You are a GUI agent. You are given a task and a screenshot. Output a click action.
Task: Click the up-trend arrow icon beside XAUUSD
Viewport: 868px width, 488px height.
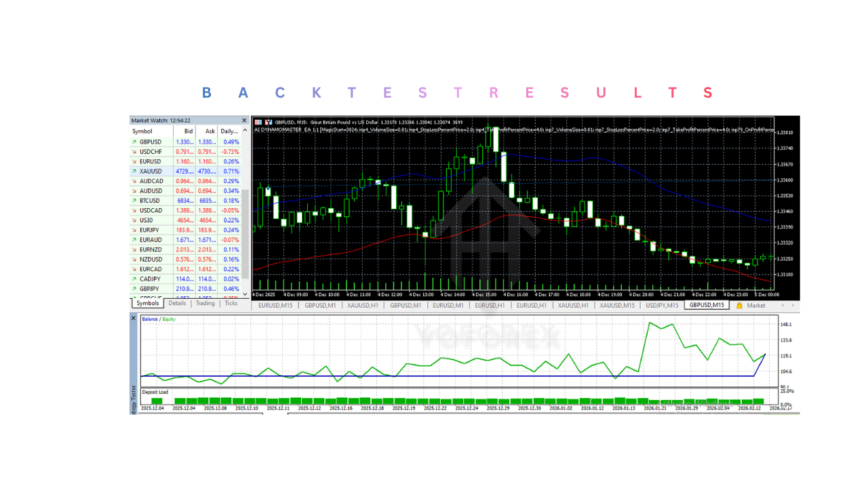134,171
